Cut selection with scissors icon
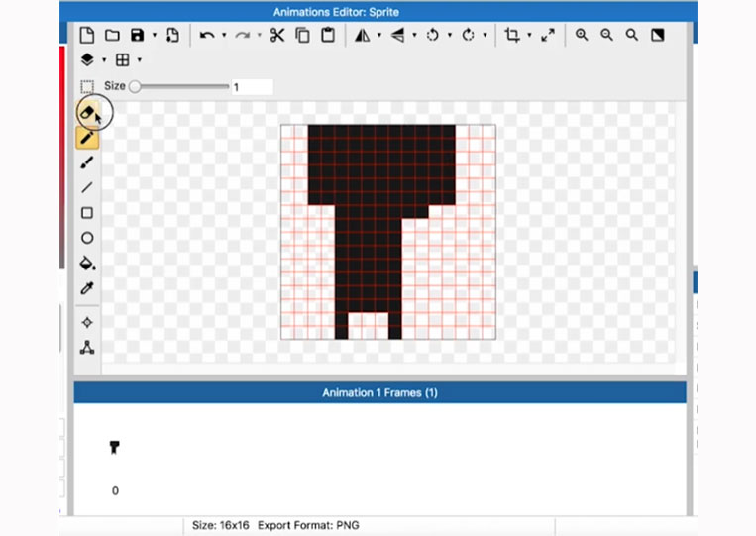Viewport: 756px width, 536px height. (x=277, y=35)
